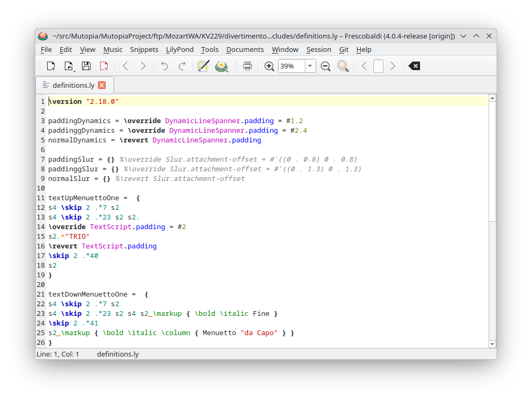
Task: Click the vertical scrollbar thumb
Action: coord(492,161)
